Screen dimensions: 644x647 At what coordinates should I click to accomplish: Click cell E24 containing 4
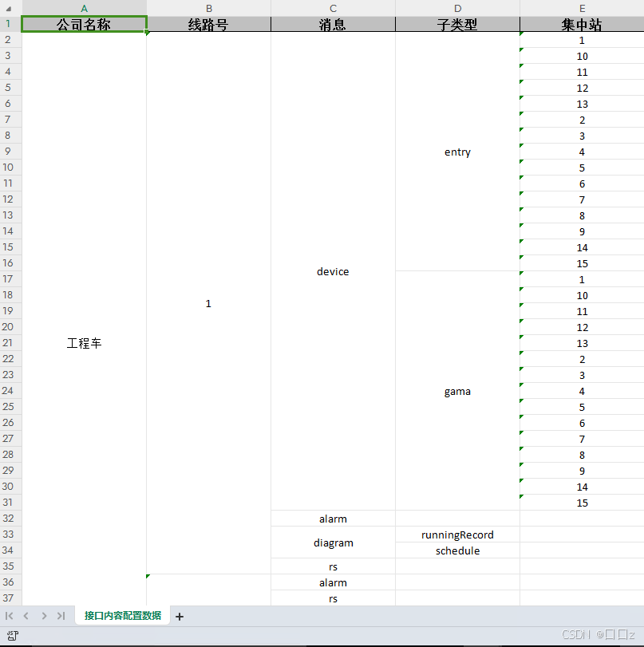point(582,391)
